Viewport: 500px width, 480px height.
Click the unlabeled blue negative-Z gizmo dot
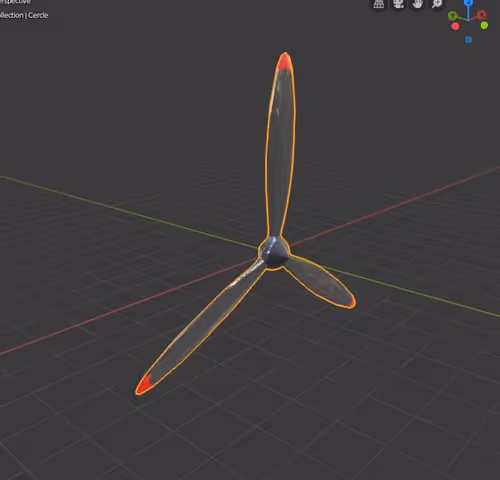click(x=468, y=40)
